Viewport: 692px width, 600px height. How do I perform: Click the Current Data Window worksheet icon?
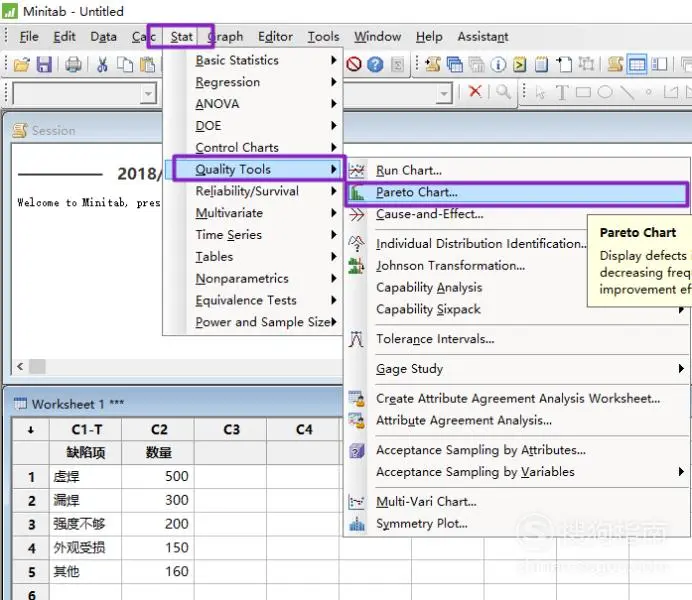pos(637,64)
